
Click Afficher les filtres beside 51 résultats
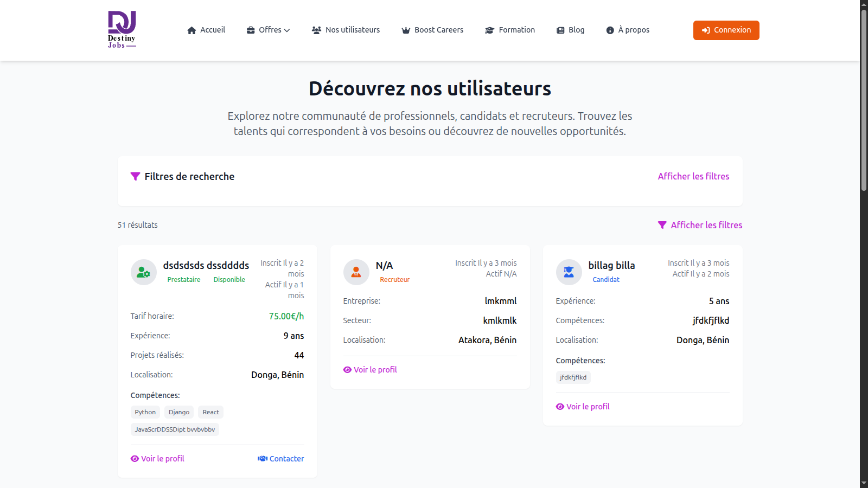[x=700, y=225]
